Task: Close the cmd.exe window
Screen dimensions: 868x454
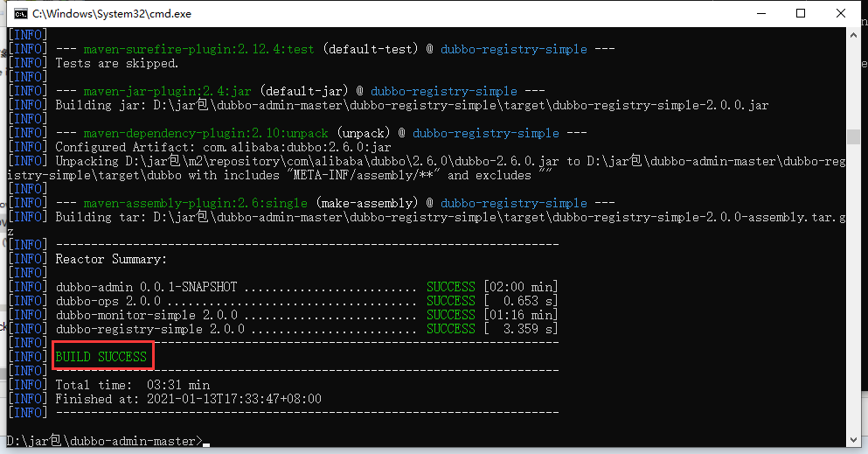Action: pyautogui.click(x=840, y=13)
